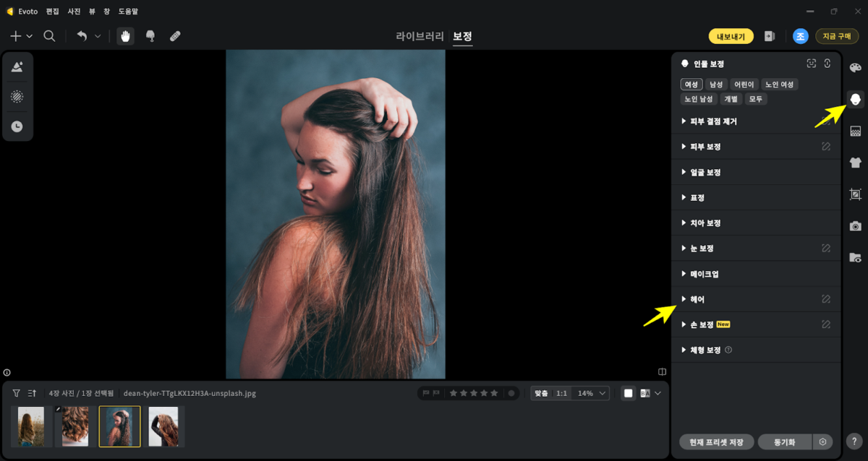Click the 현재 프리셋 저장 button
This screenshot has width=868, height=461.
717,441
